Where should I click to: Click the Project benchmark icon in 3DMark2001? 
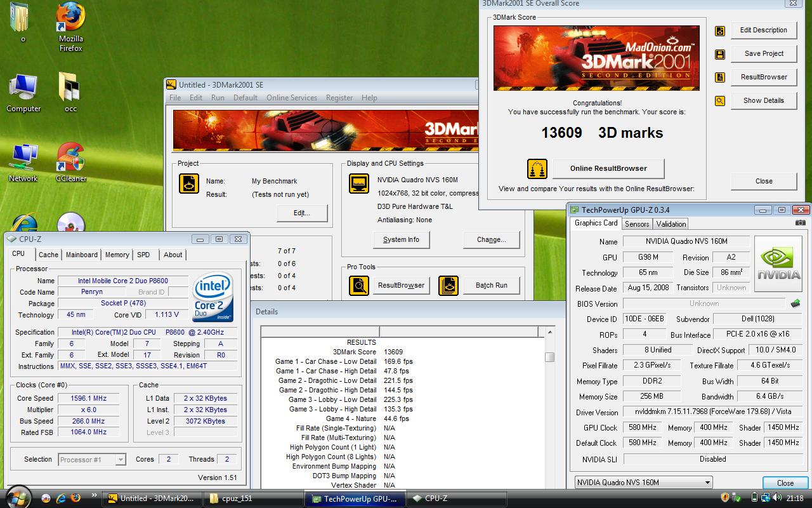(189, 184)
